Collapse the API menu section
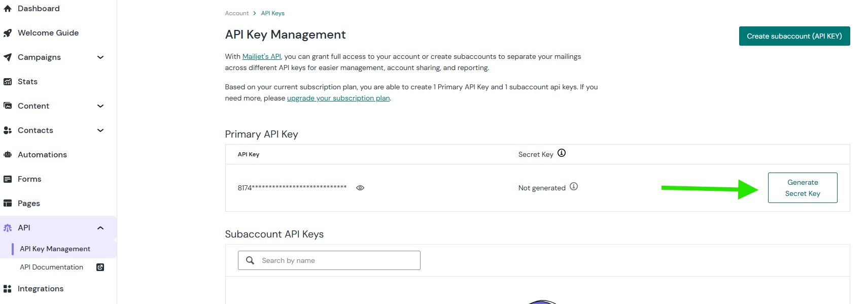The image size is (868, 304). [x=100, y=228]
